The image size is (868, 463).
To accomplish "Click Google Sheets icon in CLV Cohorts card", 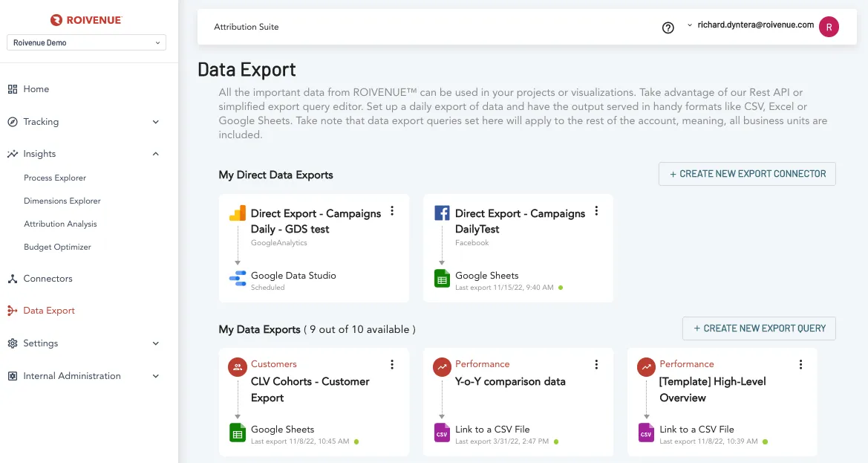I will (238, 433).
